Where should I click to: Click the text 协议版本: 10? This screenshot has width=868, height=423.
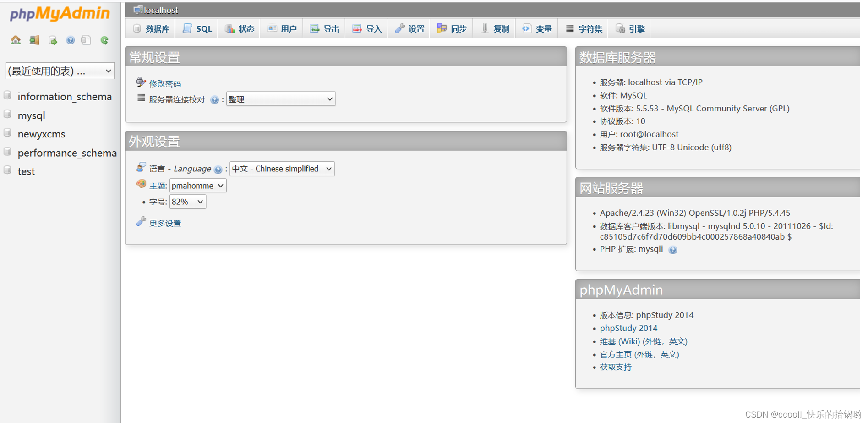622,121
